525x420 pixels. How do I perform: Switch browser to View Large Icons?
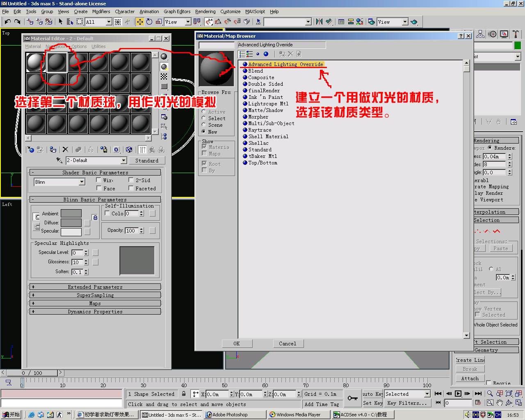pos(266,54)
